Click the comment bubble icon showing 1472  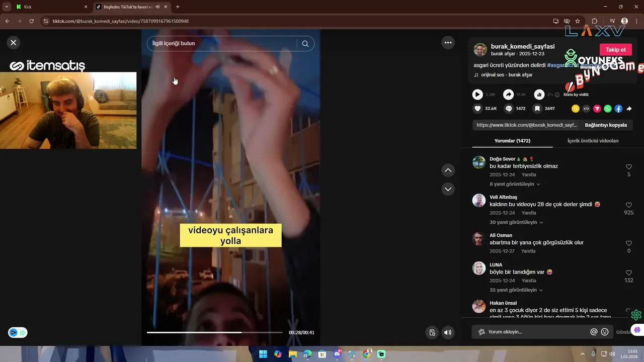click(x=509, y=109)
